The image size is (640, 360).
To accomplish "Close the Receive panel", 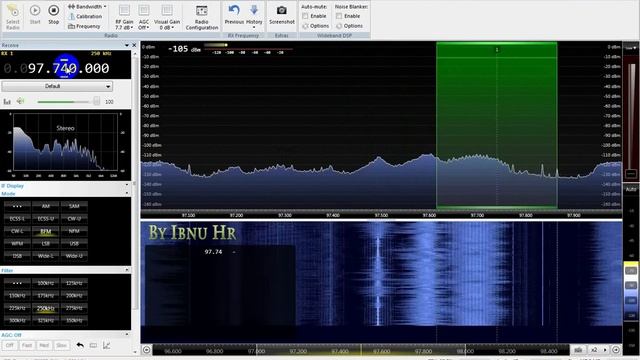I will point(134,45).
